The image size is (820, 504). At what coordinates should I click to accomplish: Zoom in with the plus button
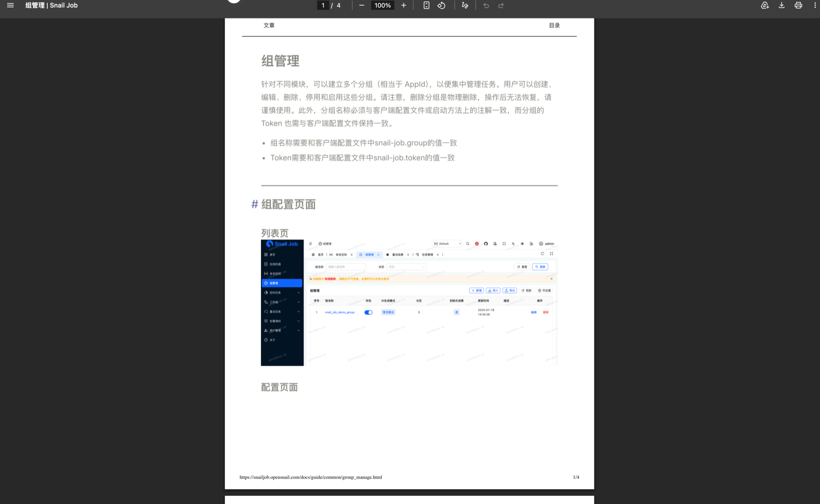pos(404,6)
